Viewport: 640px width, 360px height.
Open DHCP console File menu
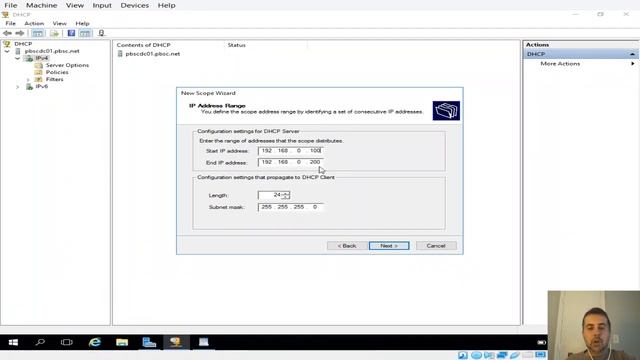click(x=10, y=23)
